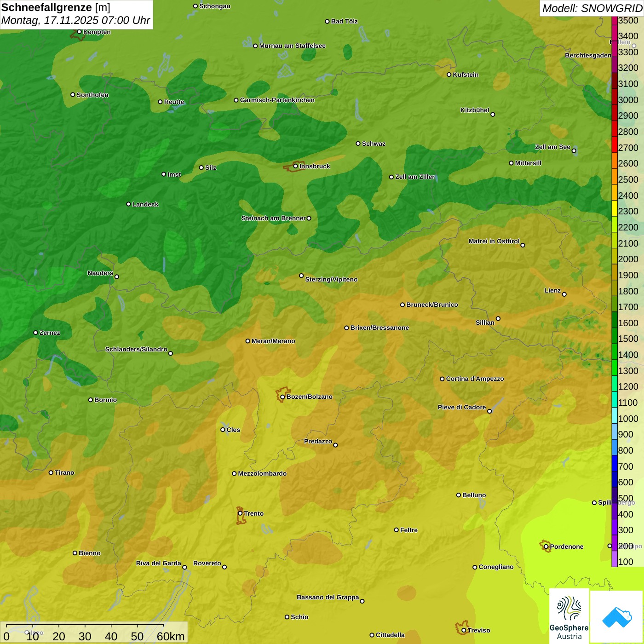Select the Feltre city marker dot
This screenshot has height=644, width=644.
coord(396,530)
